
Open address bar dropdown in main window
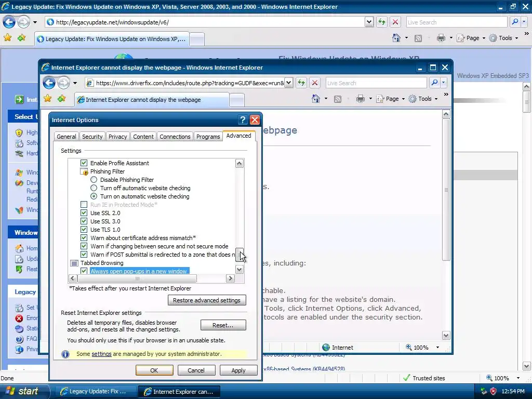[369, 22]
